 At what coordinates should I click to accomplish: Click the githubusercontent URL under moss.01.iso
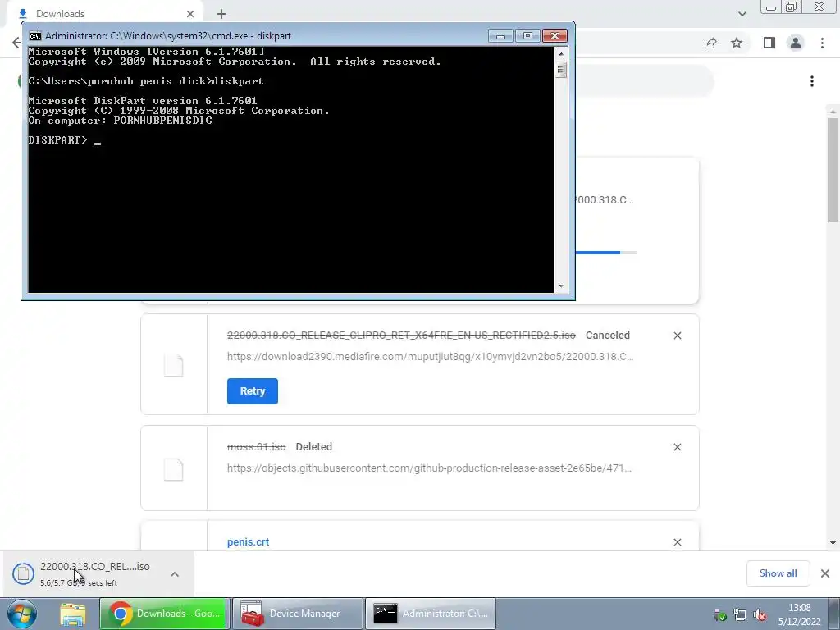(x=429, y=468)
